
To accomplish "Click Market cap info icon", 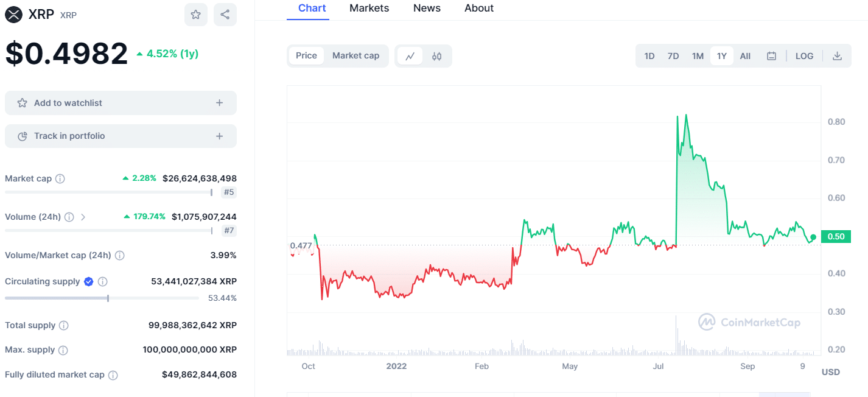I will pos(60,179).
